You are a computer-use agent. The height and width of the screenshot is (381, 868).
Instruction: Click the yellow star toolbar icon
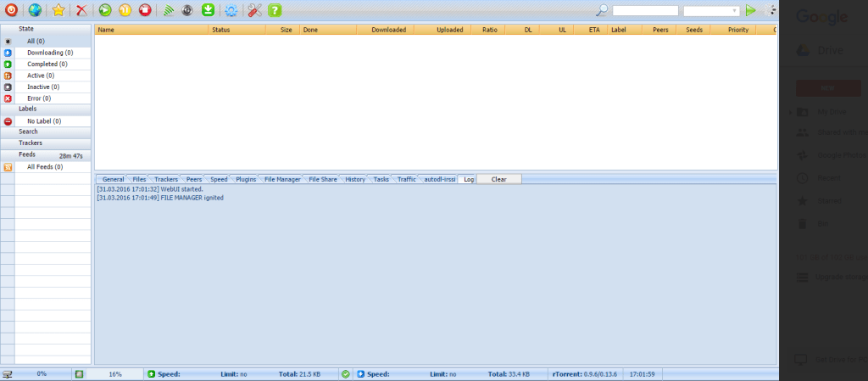[58, 11]
